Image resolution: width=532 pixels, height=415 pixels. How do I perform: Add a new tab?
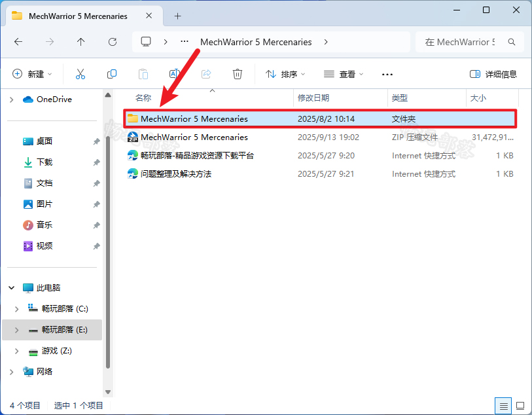[x=177, y=16]
